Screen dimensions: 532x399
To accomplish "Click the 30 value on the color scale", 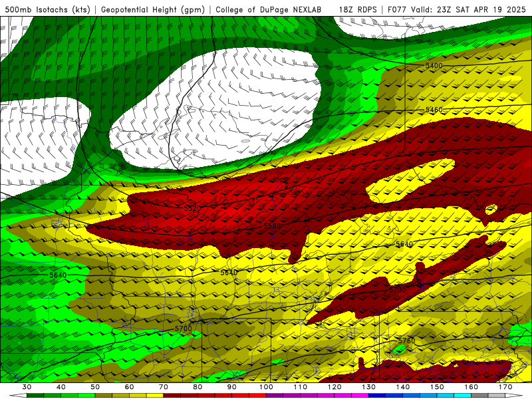I will [27, 387].
